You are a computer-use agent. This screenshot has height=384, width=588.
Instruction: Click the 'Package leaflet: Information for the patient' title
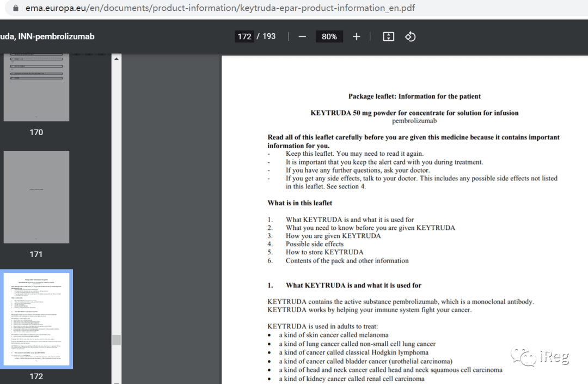point(414,96)
